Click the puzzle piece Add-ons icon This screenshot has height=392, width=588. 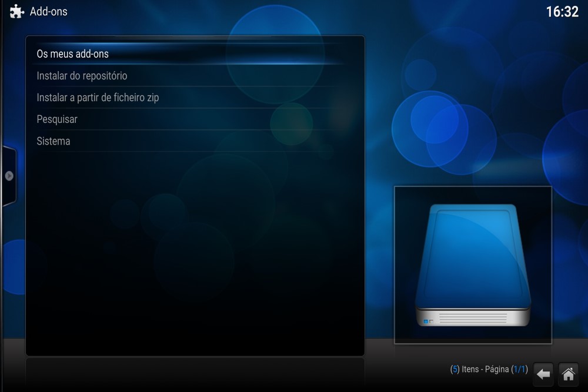[x=16, y=12]
